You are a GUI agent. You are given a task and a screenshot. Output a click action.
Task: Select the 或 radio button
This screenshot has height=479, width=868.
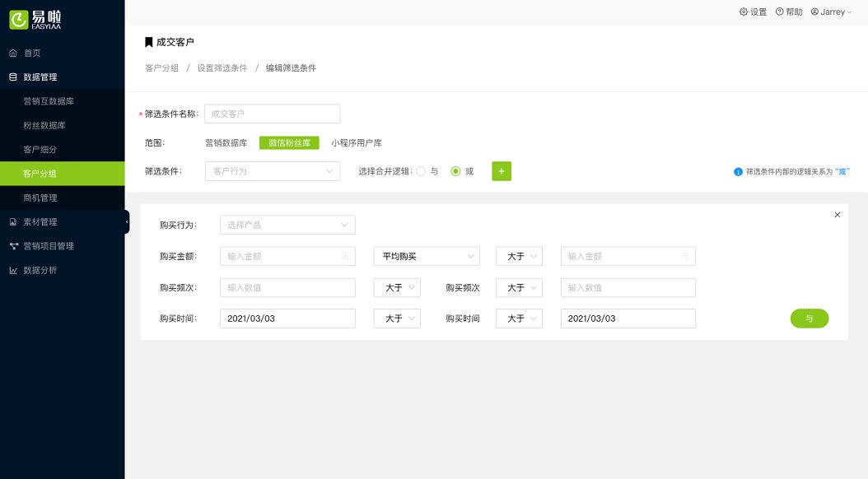455,171
